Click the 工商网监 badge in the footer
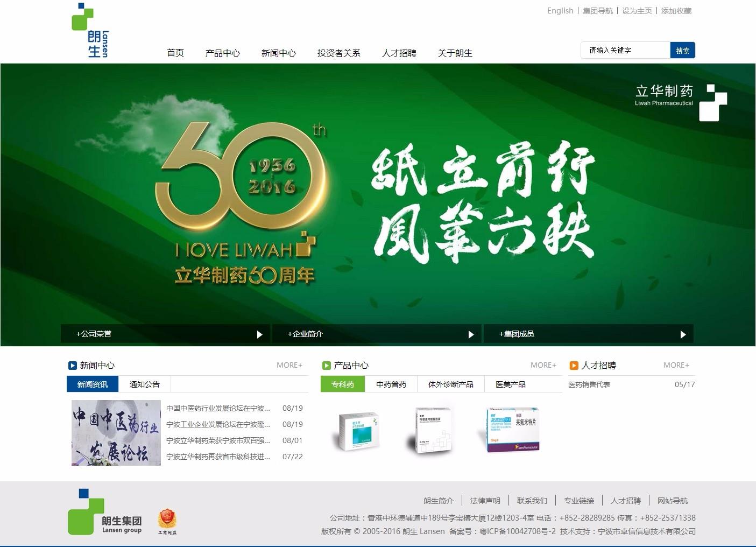Screen dimensions: 756x547 click(x=167, y=522)
